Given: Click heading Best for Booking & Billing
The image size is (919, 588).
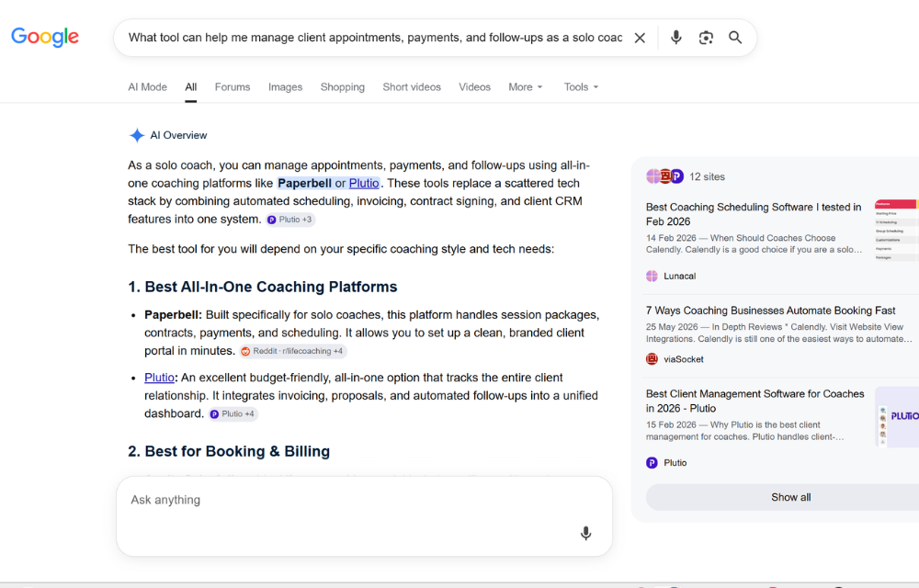Looking at the screenshot, I should pos(229,451).
